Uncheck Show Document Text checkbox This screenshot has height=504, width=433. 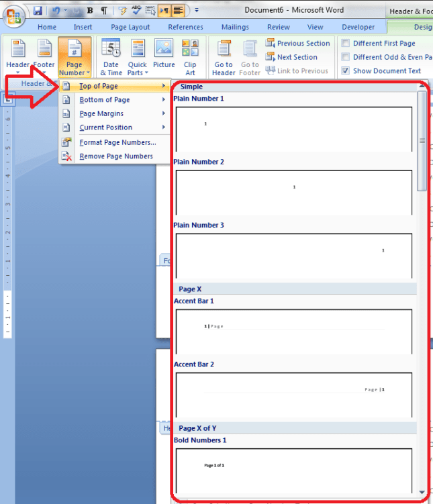345,70
